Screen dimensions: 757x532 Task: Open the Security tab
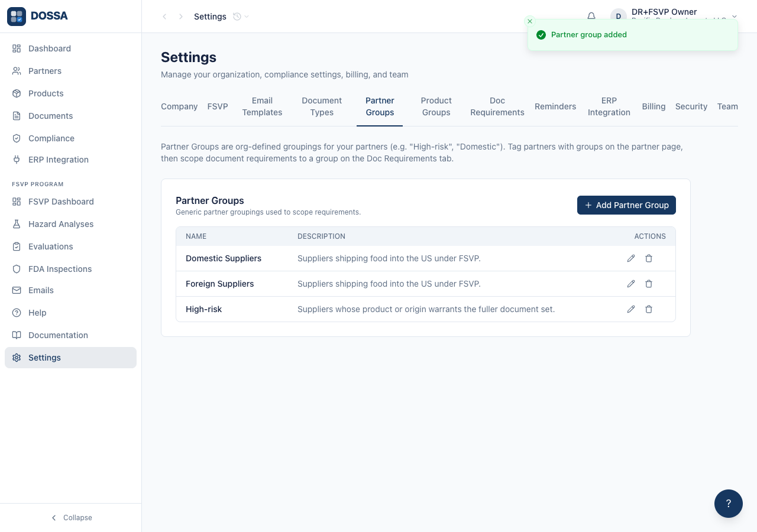point(691,106)
